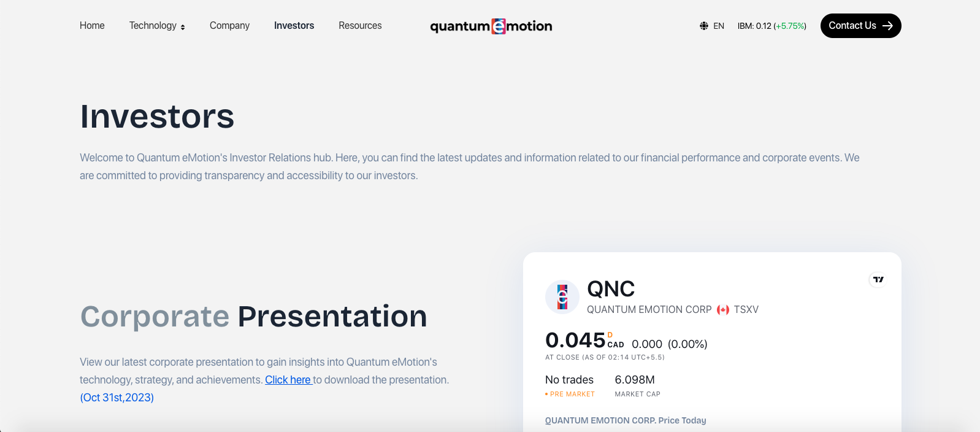Click the globe language icon
Image resolution: width=980 pixels, height=432 pixels.
click(703, 26)
